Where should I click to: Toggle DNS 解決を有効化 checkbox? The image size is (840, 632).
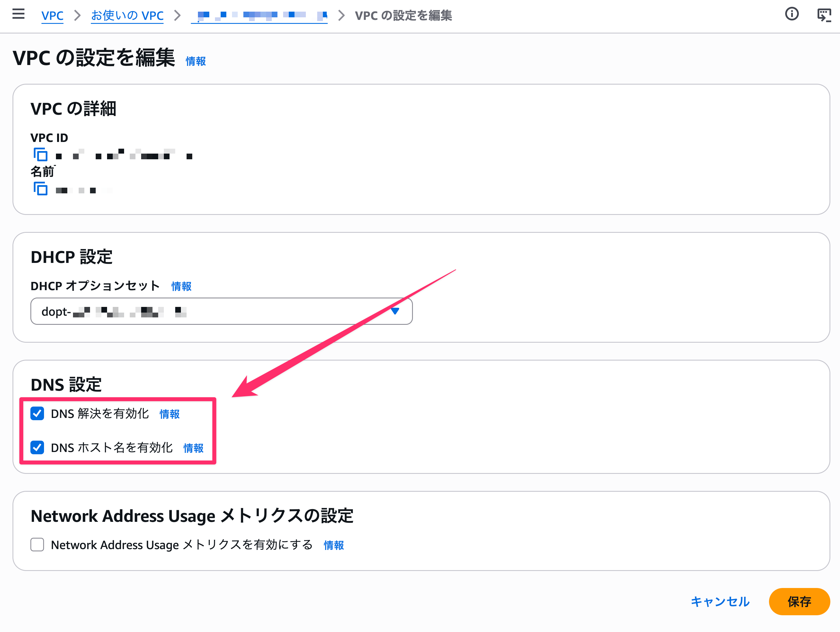37,413
